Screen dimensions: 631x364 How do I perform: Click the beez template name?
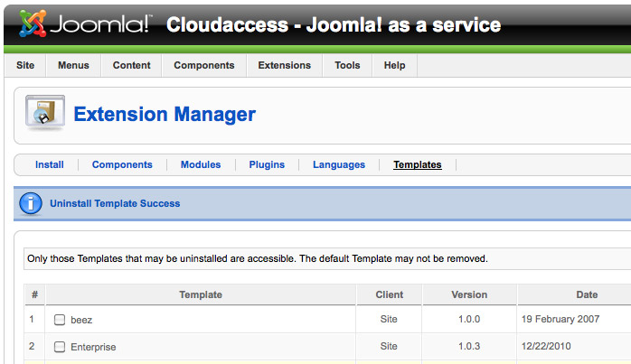81,320
